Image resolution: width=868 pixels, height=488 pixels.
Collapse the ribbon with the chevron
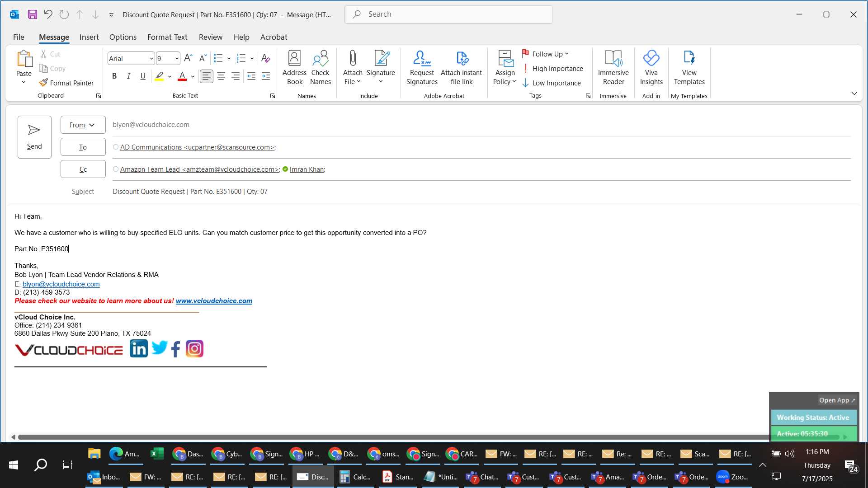click(x=854, y=94)
